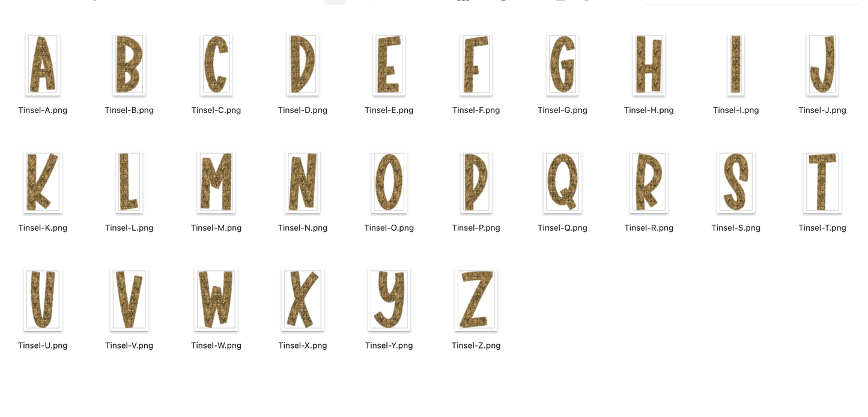This screenshot has height=417, width=868.
Task: Click the Tinsel-W.png filename label
Action: point(216,345)
